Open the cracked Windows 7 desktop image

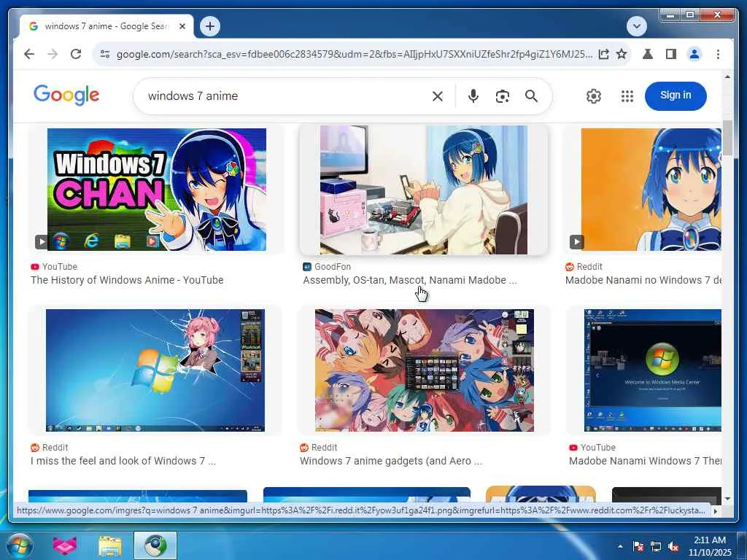tap(155, 370)
